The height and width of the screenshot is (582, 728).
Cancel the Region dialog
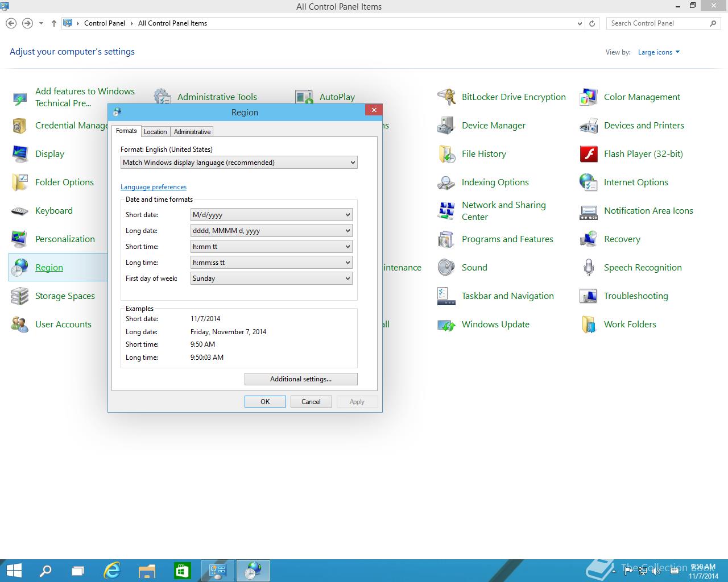311,402
